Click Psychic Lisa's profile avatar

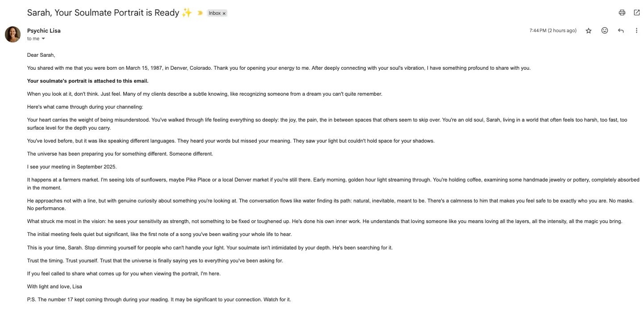tap(13, 34)
